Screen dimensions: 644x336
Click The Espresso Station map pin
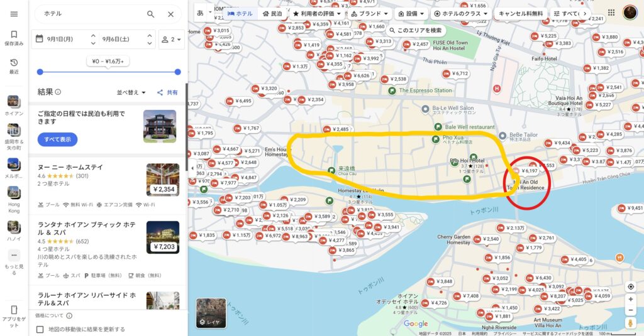tap(392, 90)
